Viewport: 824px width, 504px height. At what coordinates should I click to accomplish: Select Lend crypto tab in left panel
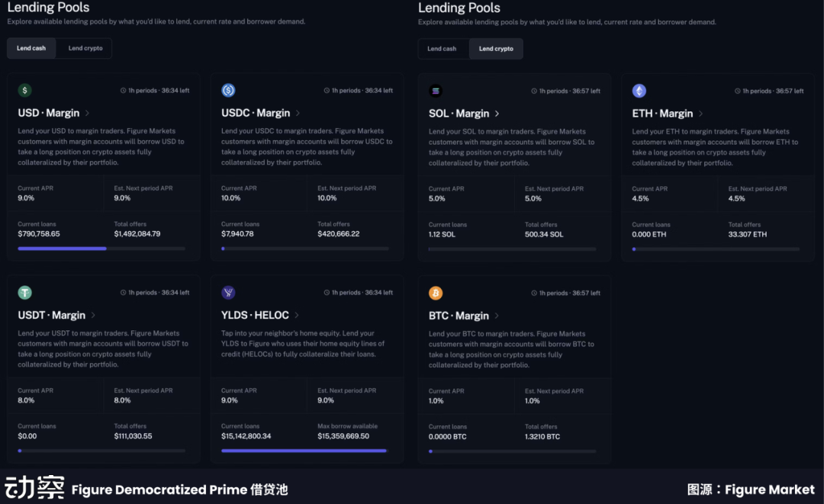coord(85,48)
